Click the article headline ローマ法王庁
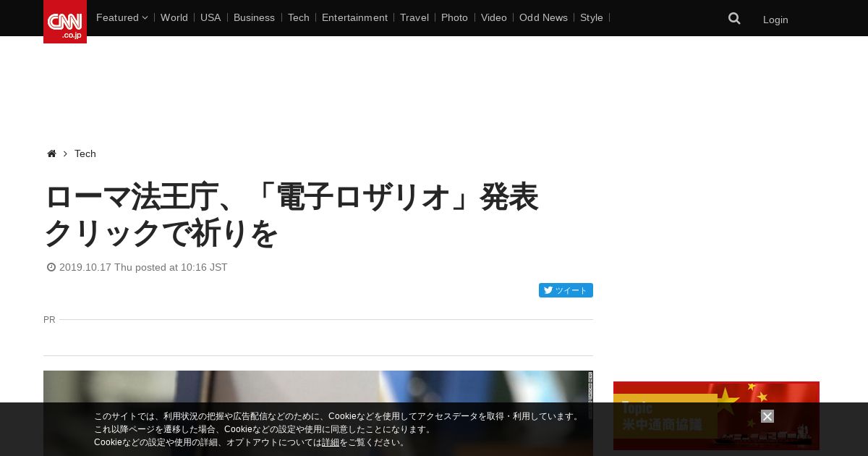This screenshot has height=456, width=868. pos(292,215)
